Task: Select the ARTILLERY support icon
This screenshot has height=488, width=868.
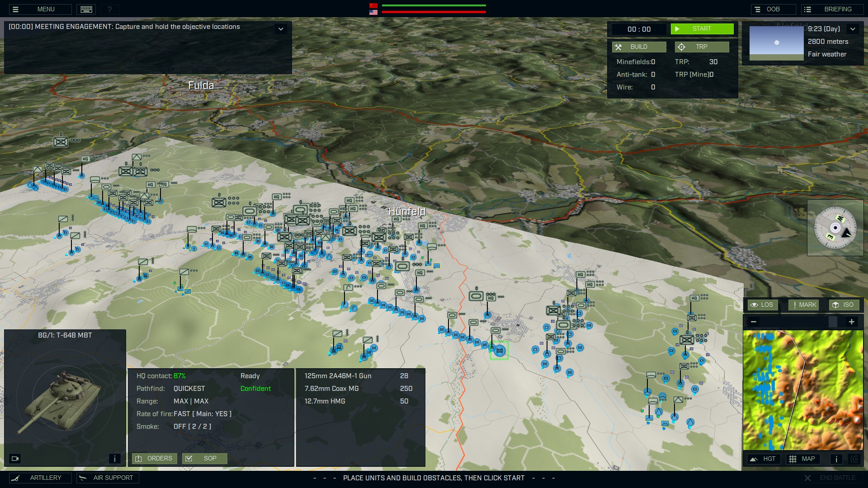Action: pyautogui.click(x=41, y=478)
